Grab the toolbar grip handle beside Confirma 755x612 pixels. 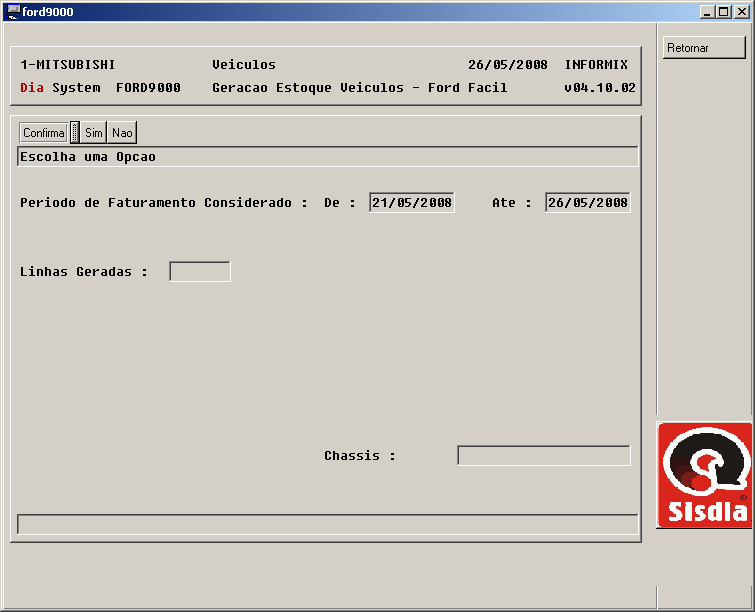tap(75, 132)
